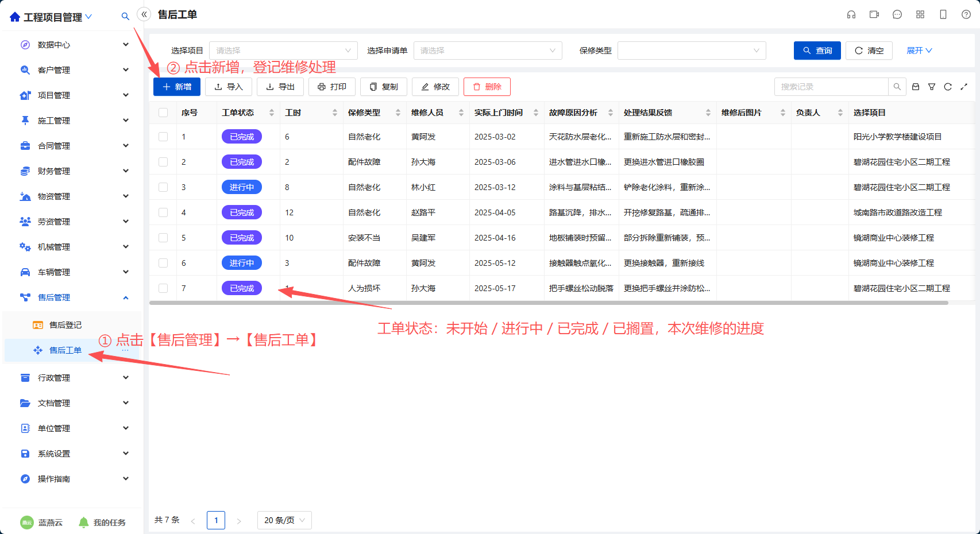Click the 数据中心 compass icon
This screenshot has height=534, width=980.
click(x=25, y=45)
